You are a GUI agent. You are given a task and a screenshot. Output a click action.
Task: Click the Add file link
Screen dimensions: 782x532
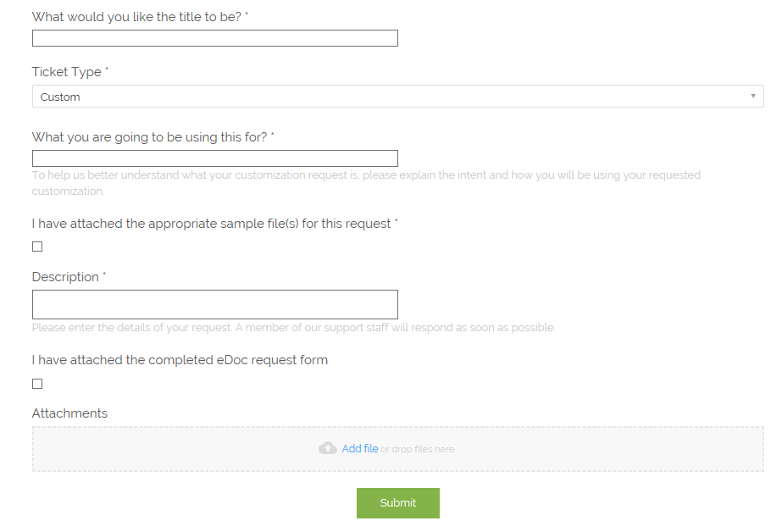pos(359,448)
